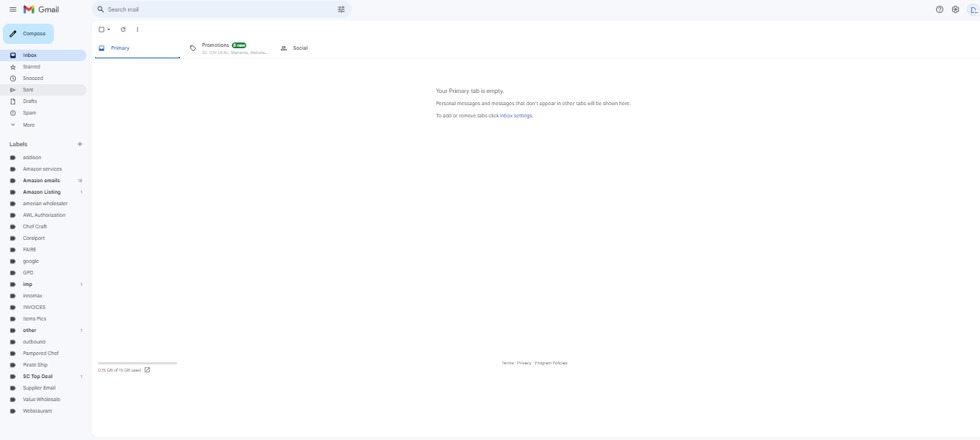Click in the Search mail field

pos(222,9)
